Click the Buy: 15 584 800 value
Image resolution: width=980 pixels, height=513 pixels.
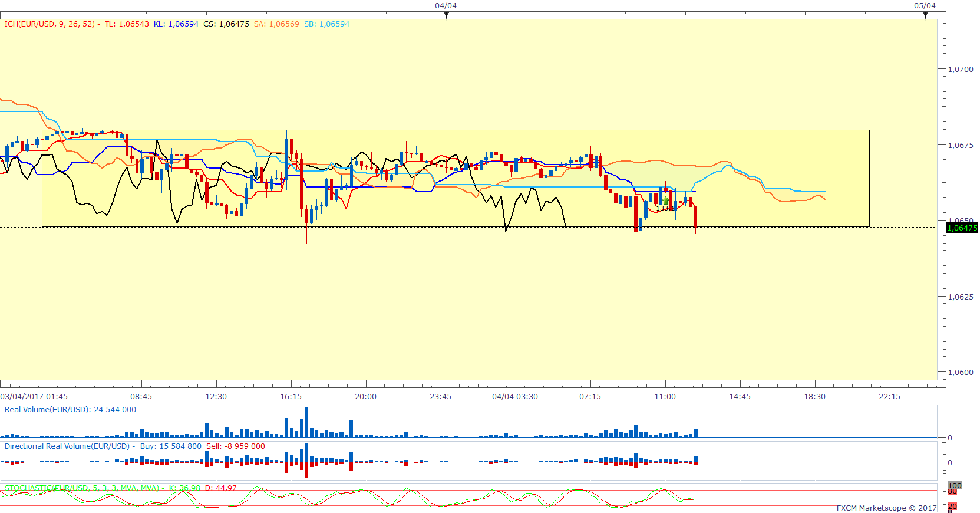click(171, 446)
